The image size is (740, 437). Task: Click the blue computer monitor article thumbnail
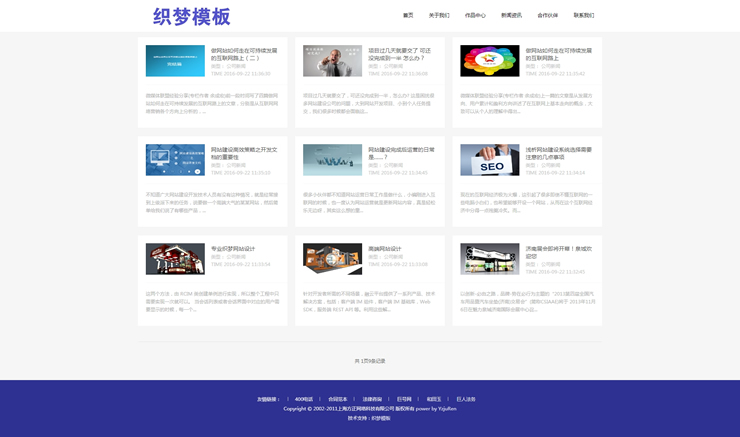click(175, 160)
